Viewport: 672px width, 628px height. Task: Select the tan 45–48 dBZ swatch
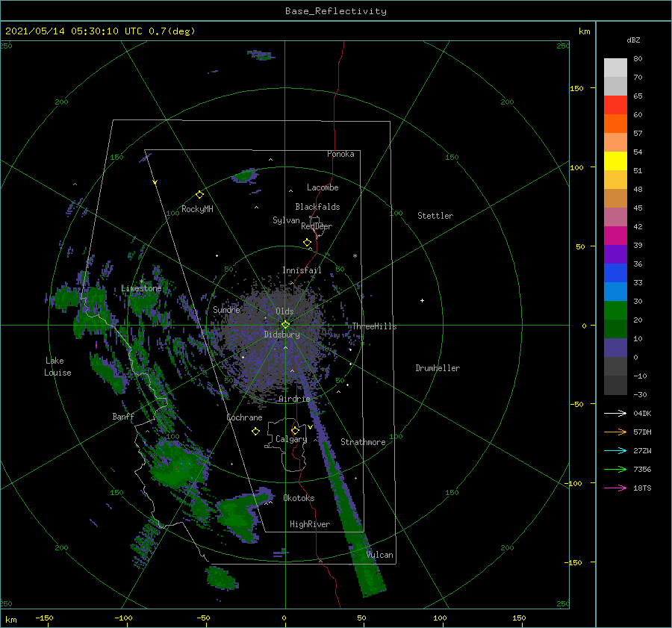click(x=615, y=199)
